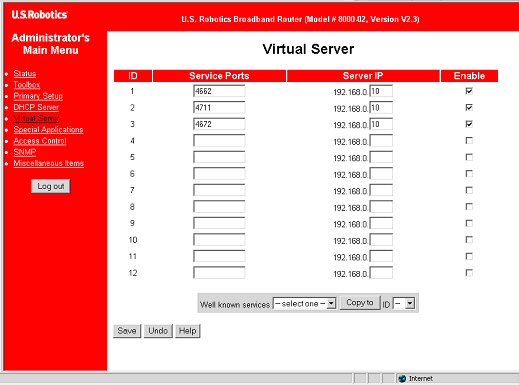This screenshot has height=386, width=519.
Task: Click the Internet zone globe icon
Action: (x=402, y=378)
